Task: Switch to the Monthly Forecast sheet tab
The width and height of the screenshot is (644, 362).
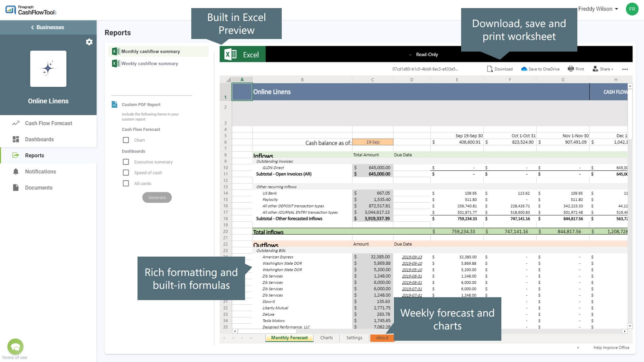Action: [289, 338]
